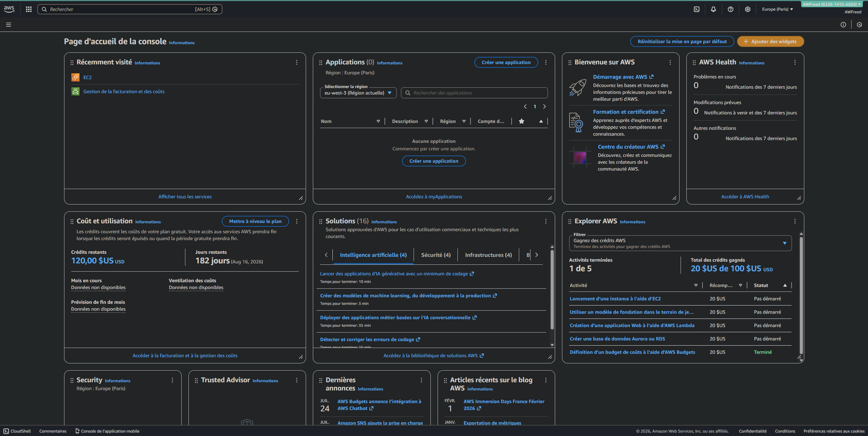Select the Infrastructures (4) tab
Image resolution: width=868 pixels, height=436 pixels.
[488, 255]
